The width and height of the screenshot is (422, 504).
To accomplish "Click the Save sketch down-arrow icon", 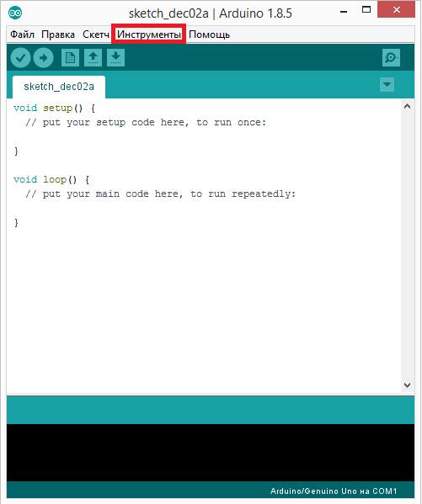I will tap(116, 58).
